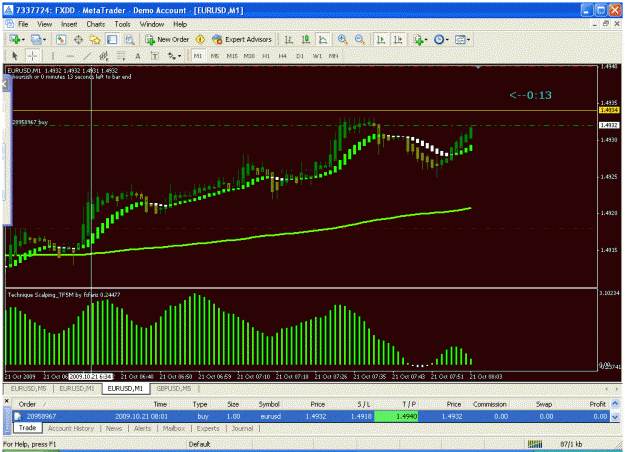Click the chart shift triangle marker
The image size is (625, 452).
click(478, 67)
